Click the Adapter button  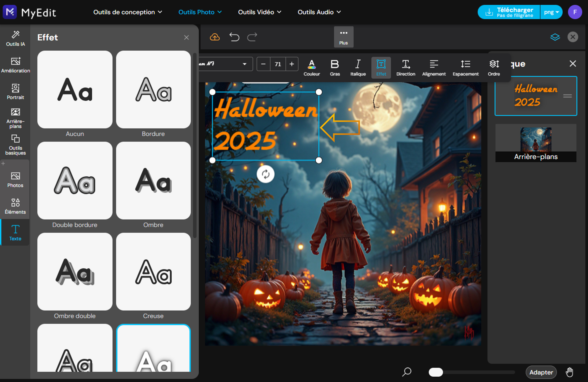tap(541, 372)
